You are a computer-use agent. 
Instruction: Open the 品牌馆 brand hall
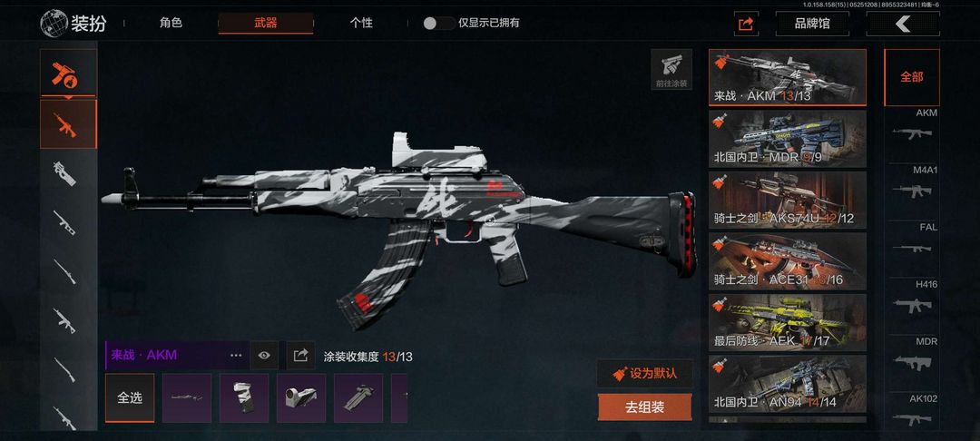coord(812,24)
